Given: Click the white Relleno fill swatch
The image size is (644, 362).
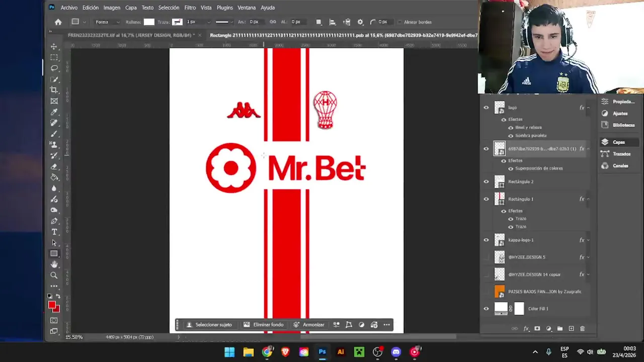Looking at the screenshot, I should [149, 22].
